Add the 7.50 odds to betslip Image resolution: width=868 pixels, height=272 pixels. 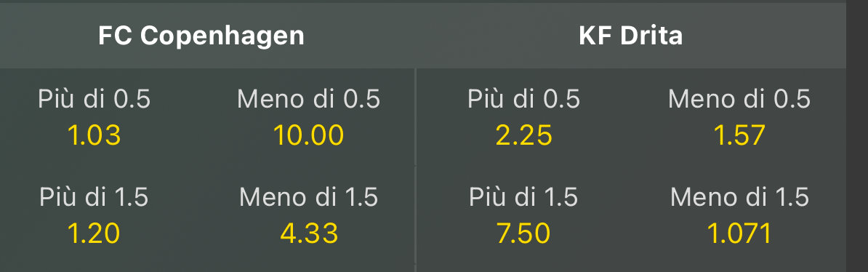coord(523,233)
